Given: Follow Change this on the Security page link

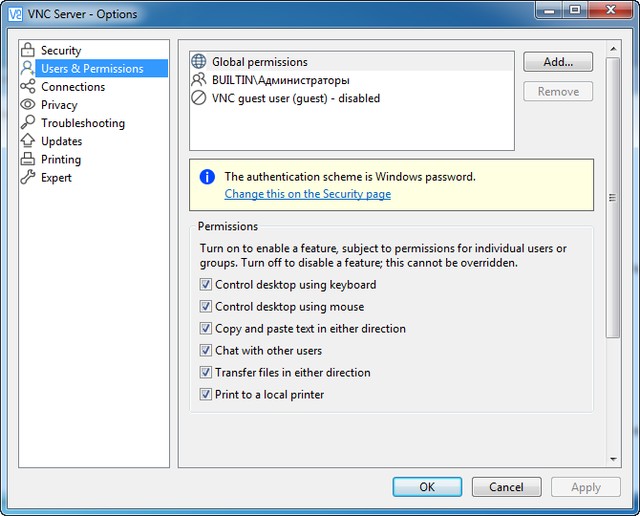Looking at the screenshot, I should pos(308,194).
